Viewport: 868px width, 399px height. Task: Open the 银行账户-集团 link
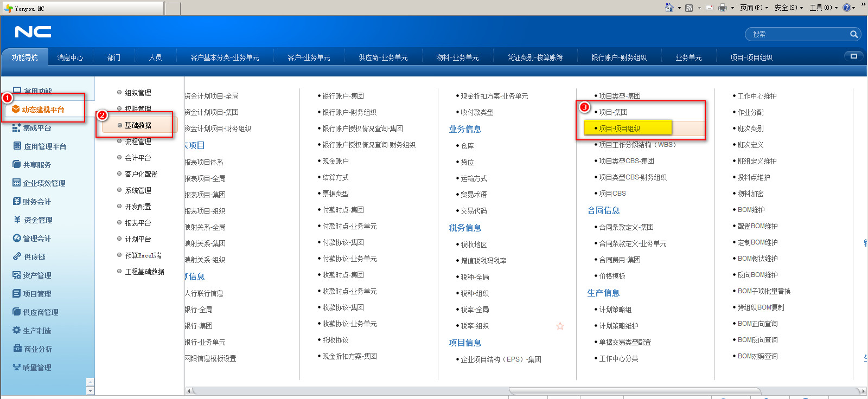(343, 96)
